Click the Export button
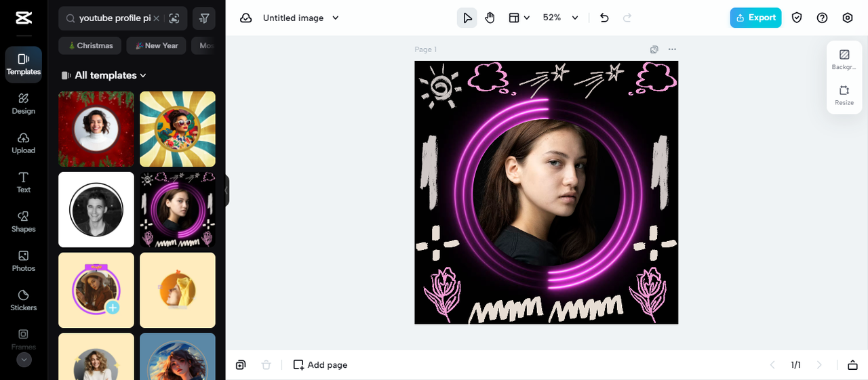Screen dimensions: 868x380 755,18
